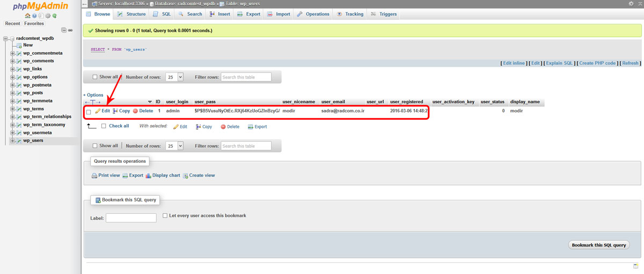Click the Print view printer icon
Screen dimensions: 644x274
94,176
